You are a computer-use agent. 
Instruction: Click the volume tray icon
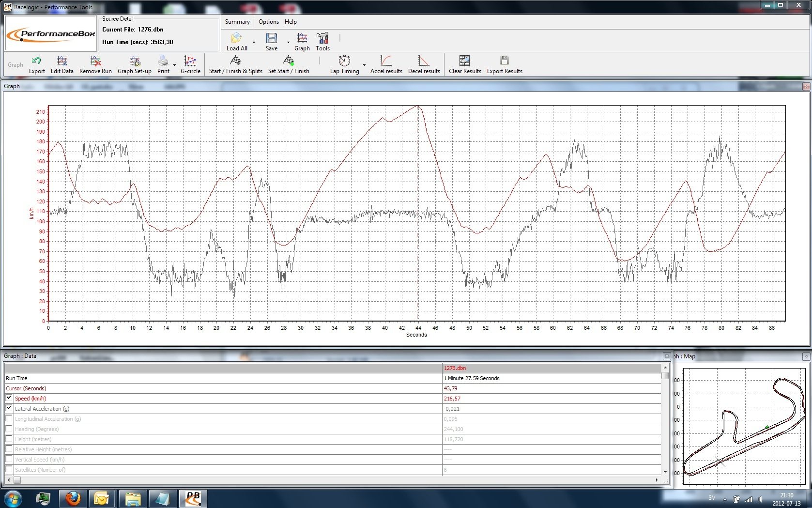pyautogui.click(x=760, y=499)
